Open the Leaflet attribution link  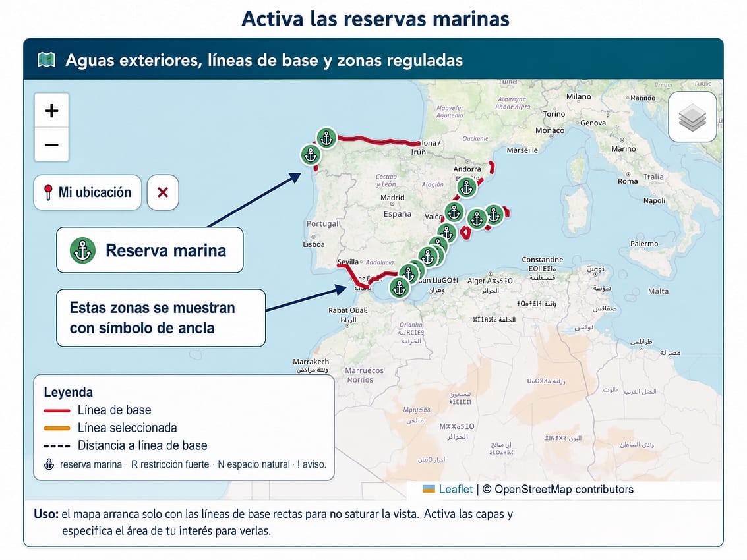coord(456,489)
